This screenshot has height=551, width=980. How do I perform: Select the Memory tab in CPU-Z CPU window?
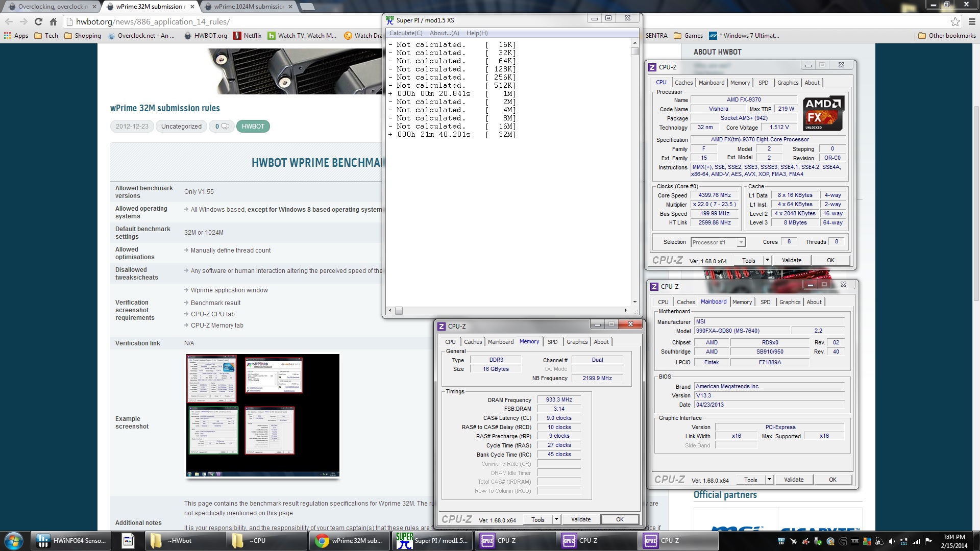740,83
